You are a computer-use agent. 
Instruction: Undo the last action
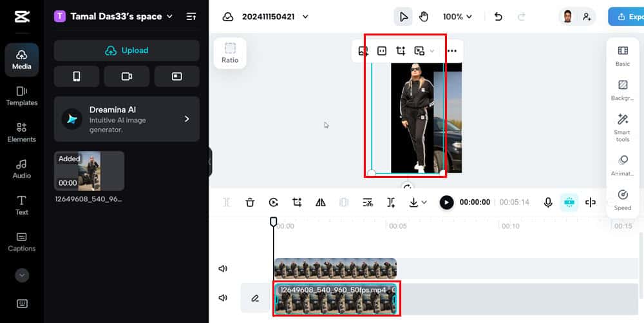(498, 17)
